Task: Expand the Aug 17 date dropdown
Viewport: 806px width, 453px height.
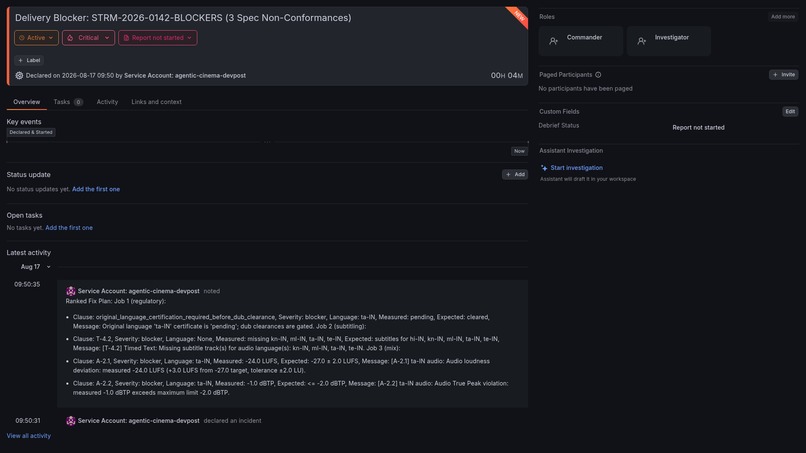Action: click(x=35, y=267)
